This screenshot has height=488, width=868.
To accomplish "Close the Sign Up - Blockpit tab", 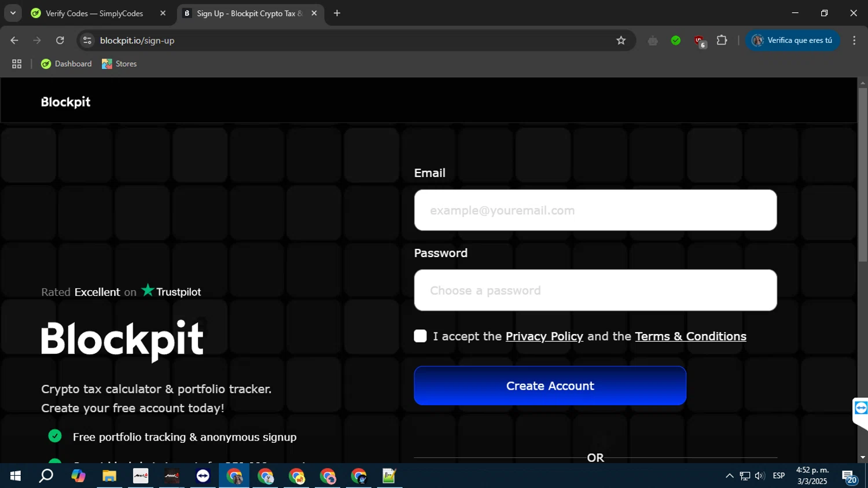I will 314,13.
